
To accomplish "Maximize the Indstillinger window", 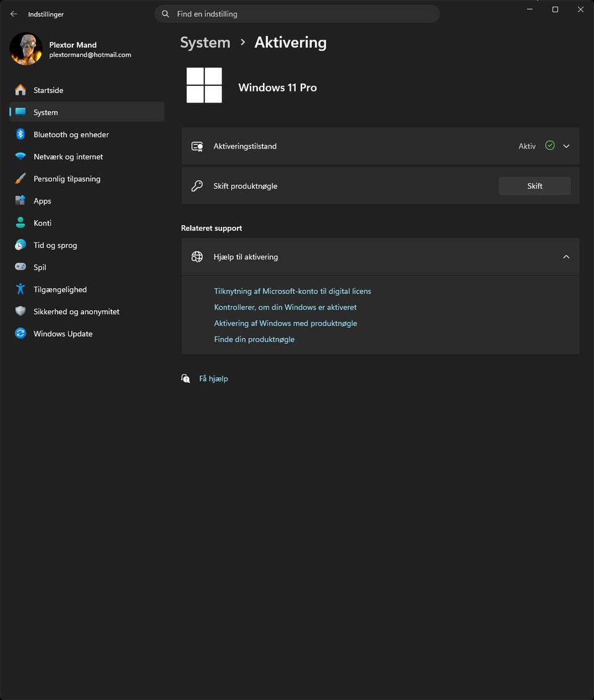I will (x=555, y=9).
